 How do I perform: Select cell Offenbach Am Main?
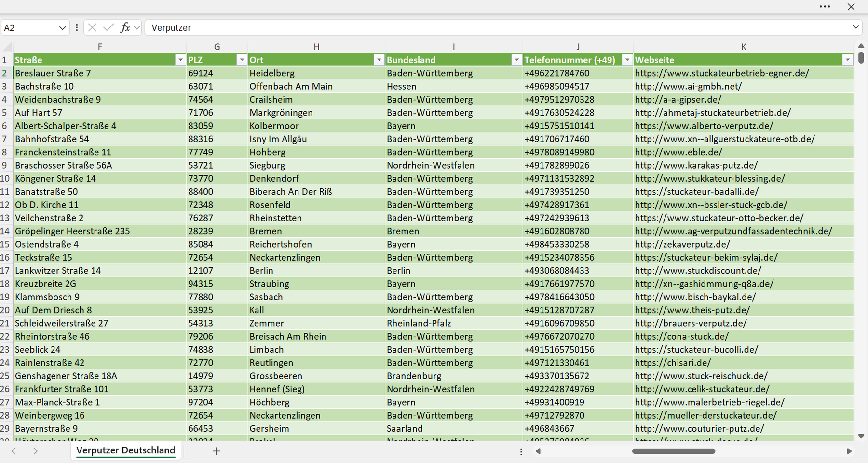pyautogui.click(x=316, y=86)
